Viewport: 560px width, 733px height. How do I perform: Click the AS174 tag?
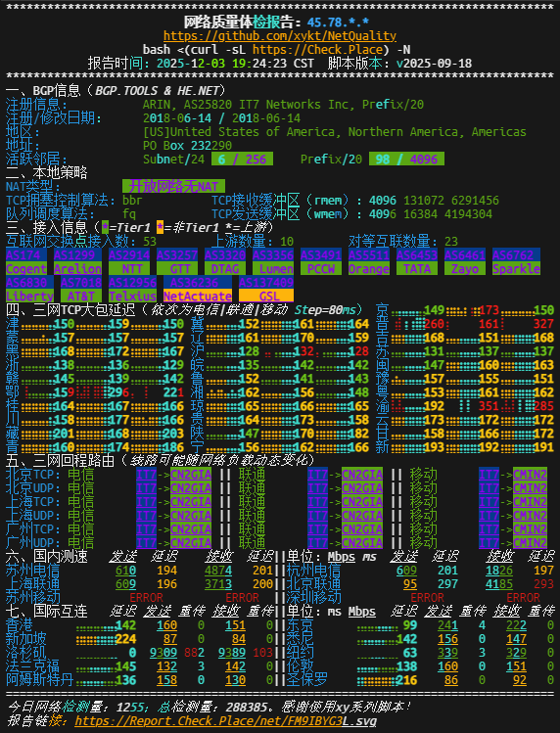[26, 254]
